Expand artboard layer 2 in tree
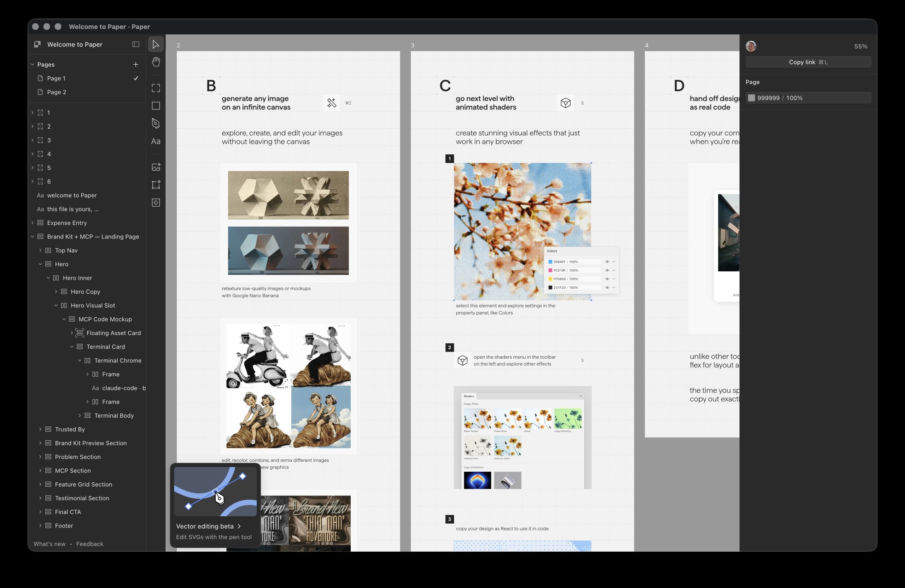This screenshot has width=905, height=588. [33, 126]
